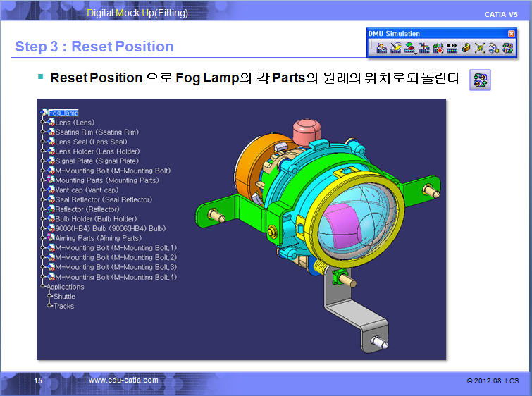Expand the Lens (Lens) tree node
532x396 pixels.
tap(45, 123)
